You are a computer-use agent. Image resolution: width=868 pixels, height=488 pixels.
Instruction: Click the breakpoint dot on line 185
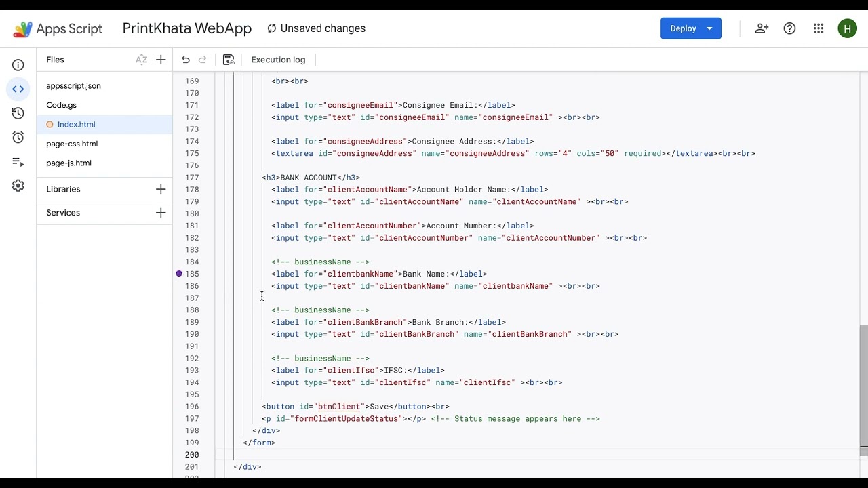coord(179,274)
